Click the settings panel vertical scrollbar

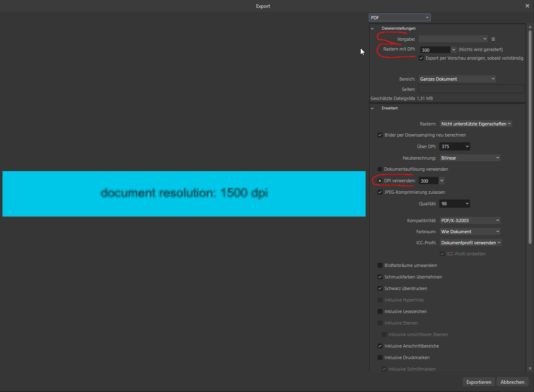[x=530, y=136]
